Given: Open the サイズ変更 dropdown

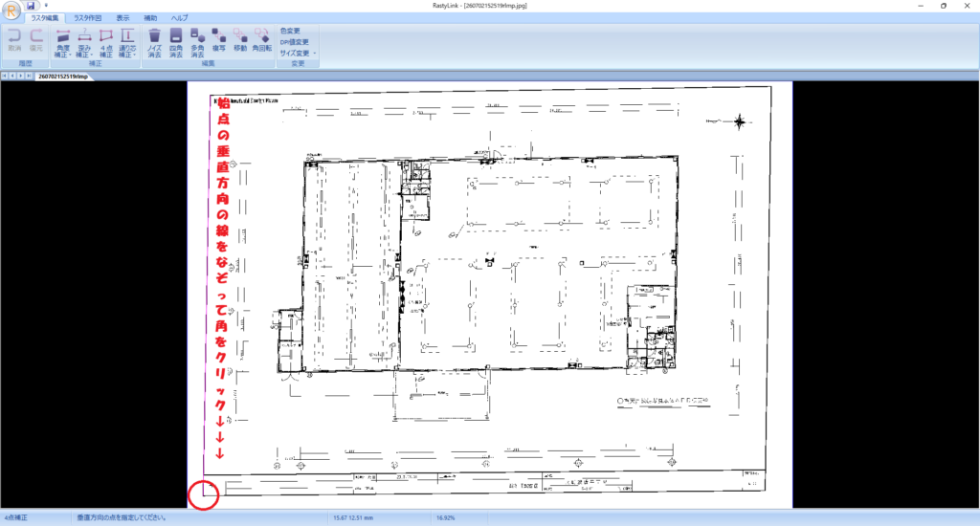Looking at the screenshot, I should pos(299,54).
